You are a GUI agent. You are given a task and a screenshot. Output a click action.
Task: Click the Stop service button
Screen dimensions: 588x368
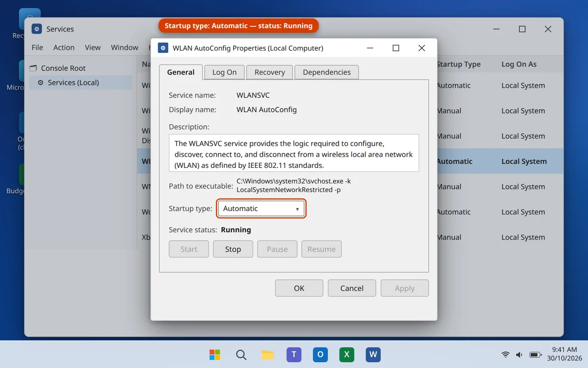(x=233, y=249)
